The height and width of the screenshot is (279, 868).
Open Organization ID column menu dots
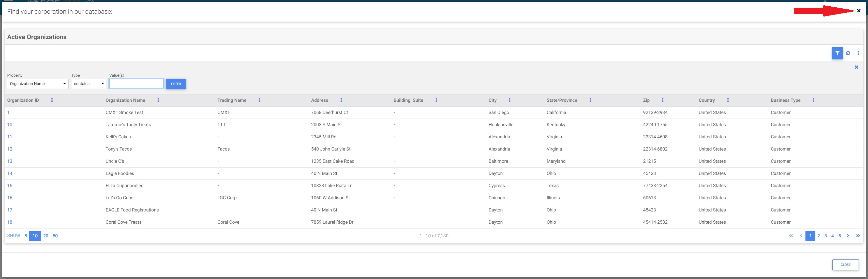click(x=52, y=100)
